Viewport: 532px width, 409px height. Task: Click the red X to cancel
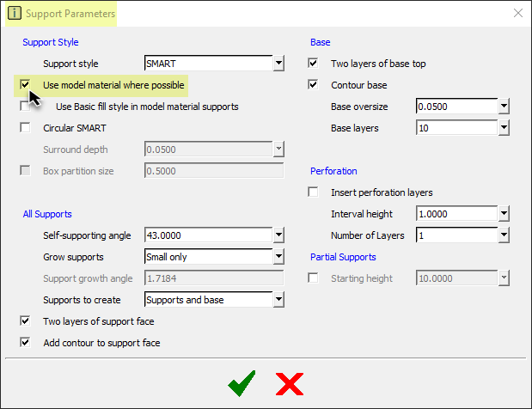(x=289, y=383)
